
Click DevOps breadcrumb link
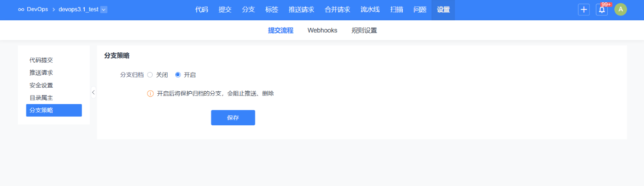pos(38,9)
